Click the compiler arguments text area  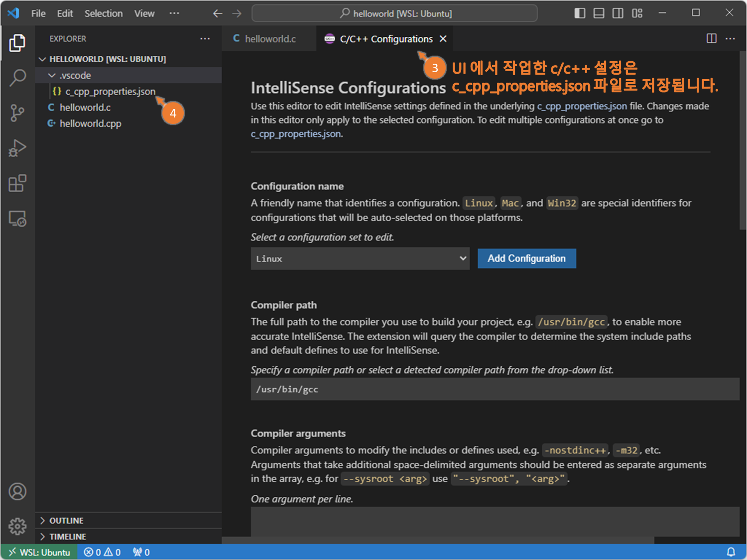495,522
